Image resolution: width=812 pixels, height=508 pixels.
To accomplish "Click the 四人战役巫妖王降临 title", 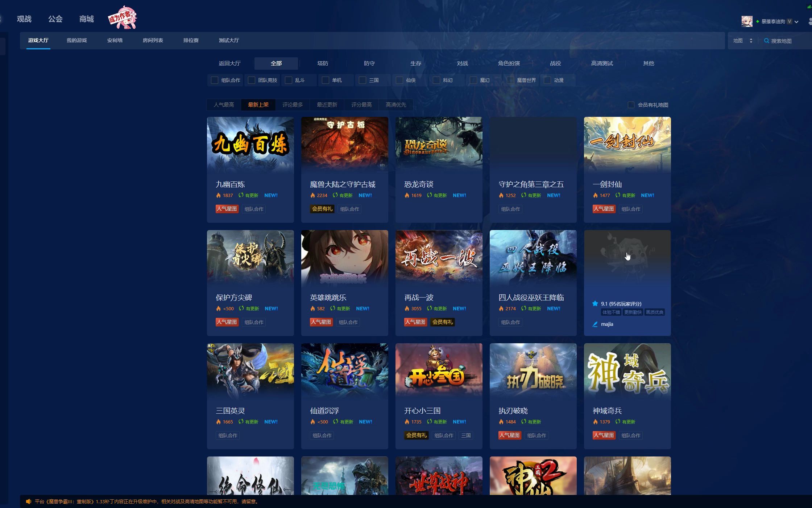I will click(531, 298).
